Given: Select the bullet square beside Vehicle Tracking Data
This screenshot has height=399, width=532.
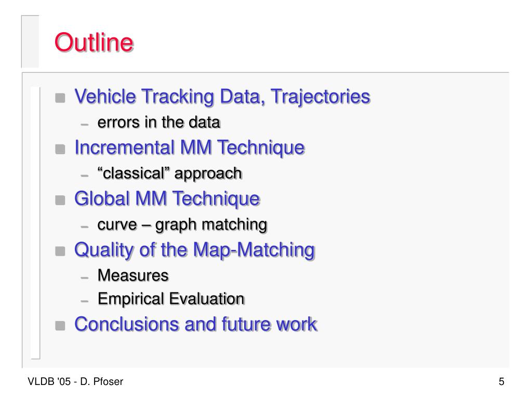Looking at the screenshot, I should (60, 98).
